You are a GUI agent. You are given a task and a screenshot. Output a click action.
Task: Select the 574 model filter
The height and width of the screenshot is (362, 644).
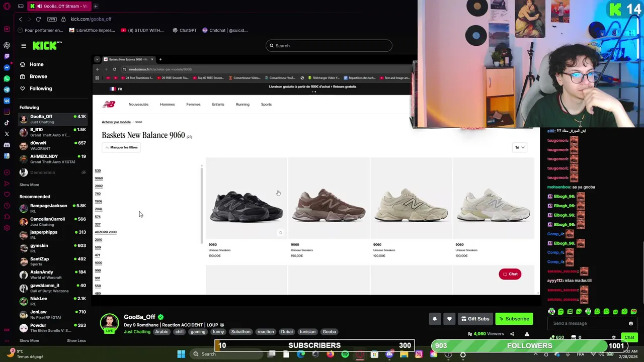(98, 217)
